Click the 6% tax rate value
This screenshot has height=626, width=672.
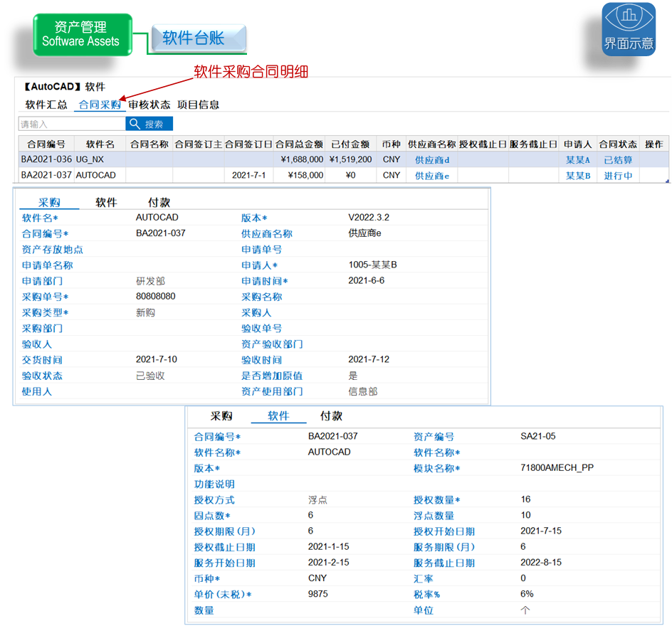pos(527,594)
